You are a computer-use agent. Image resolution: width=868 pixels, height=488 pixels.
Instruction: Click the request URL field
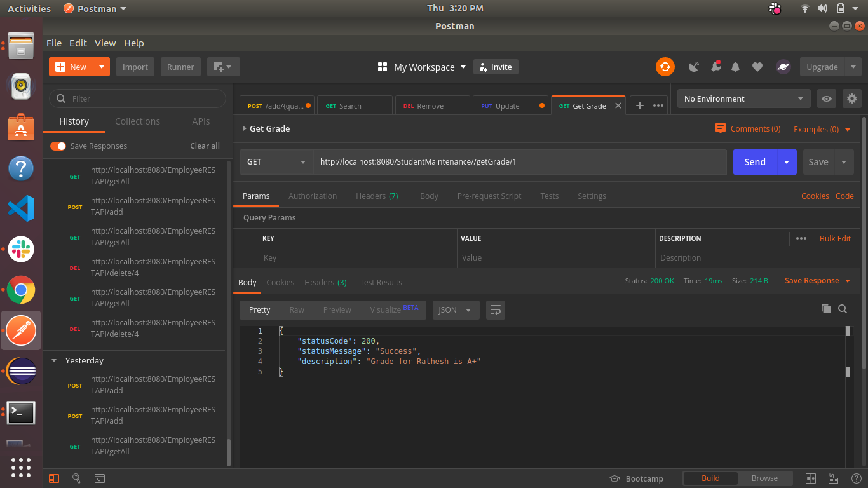[520, 162]
